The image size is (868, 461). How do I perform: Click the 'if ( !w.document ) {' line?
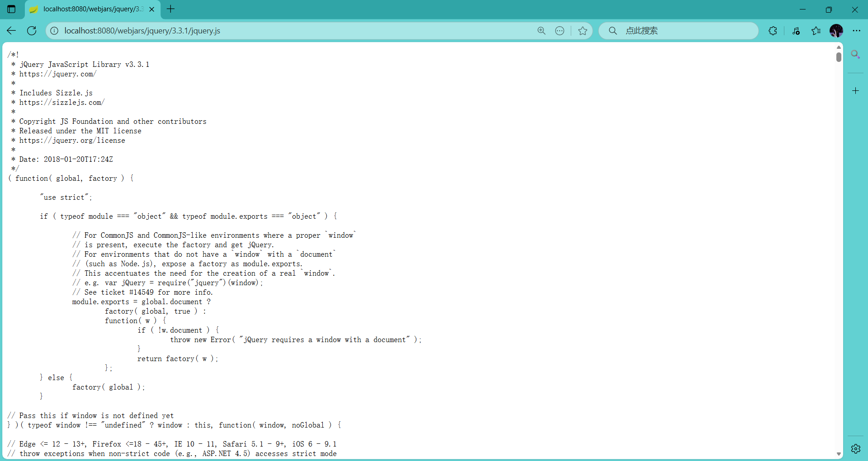[179, 330]
